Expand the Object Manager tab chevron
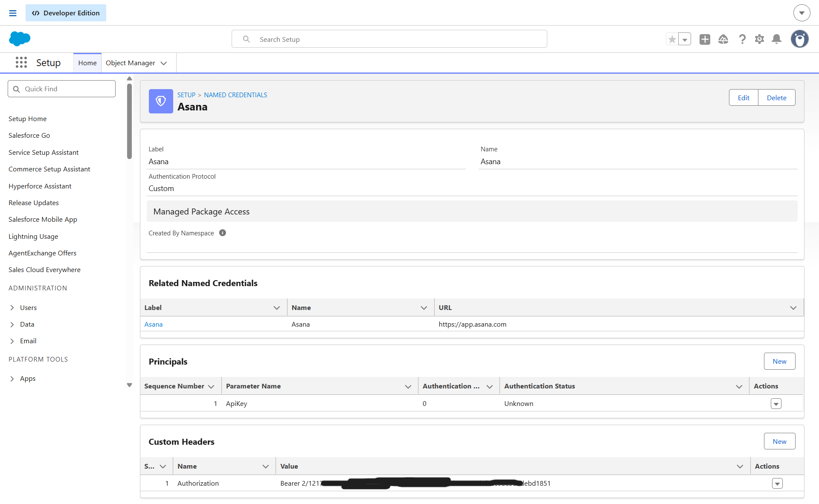 [x=164, y=63]
